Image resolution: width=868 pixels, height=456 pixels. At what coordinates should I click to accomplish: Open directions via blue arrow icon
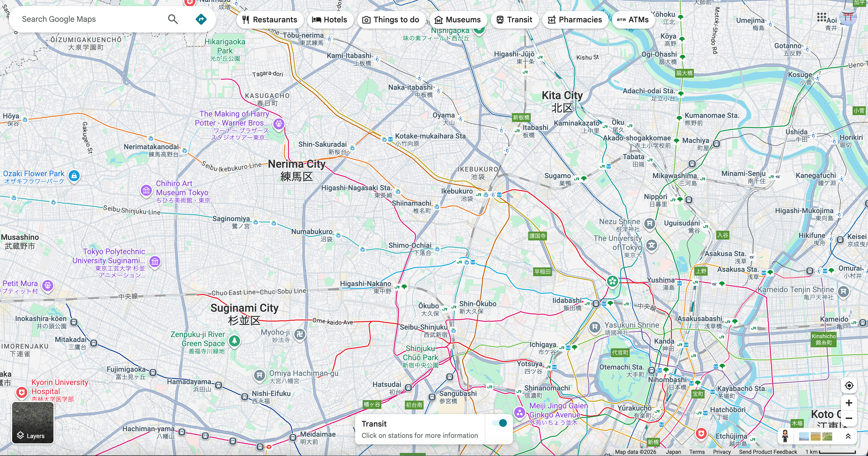(x=201, y=19)
